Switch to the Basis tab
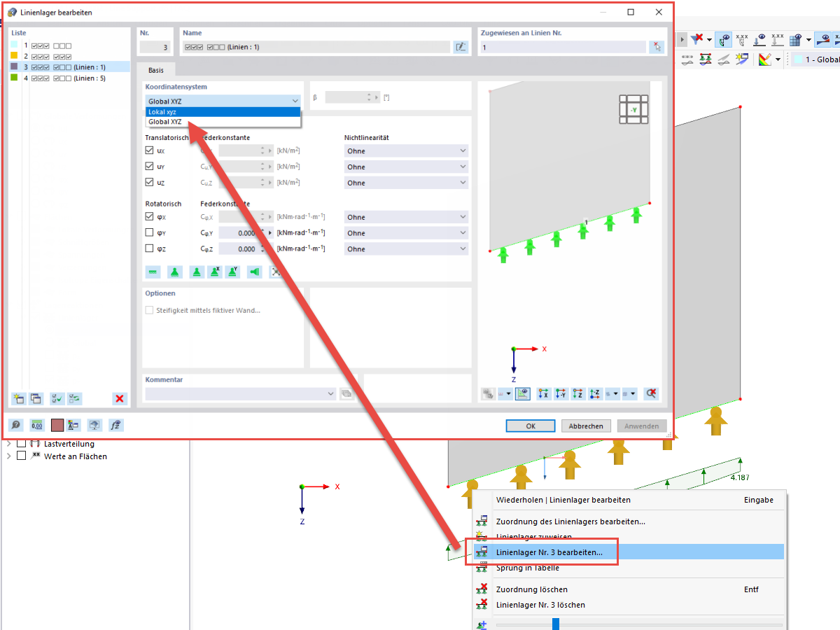 (x=156, y=70)
